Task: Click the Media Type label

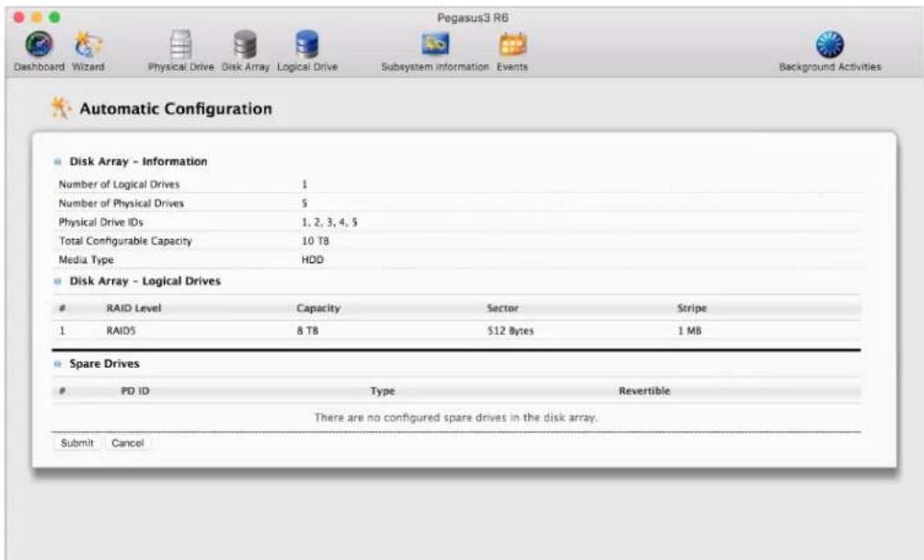Action: coord(86,259)
